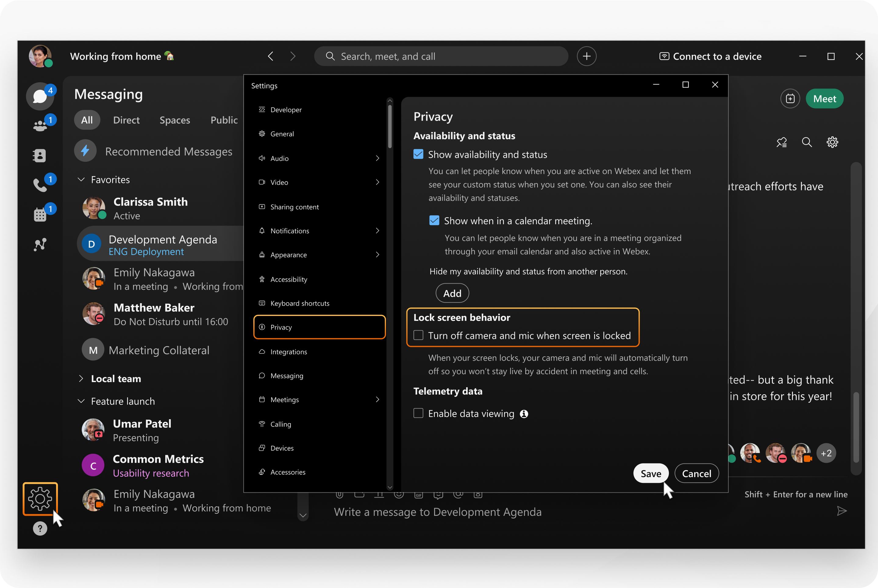878x588 pixels.
Task: Expand the Local team section
Action: [x=81, y=379]
